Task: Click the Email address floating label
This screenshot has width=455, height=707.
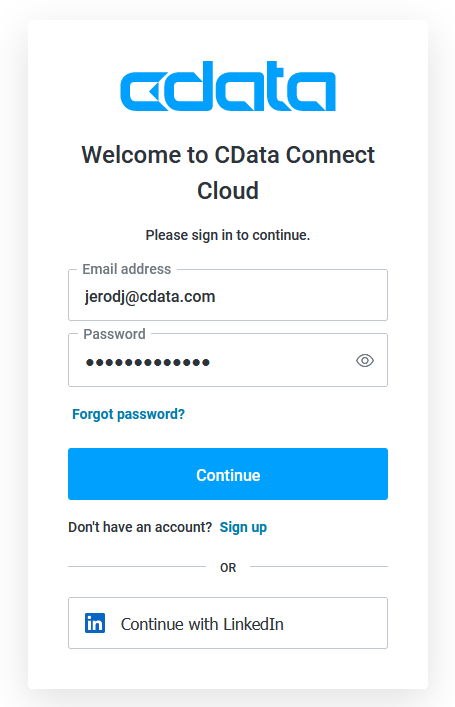Action: (127, 269)
